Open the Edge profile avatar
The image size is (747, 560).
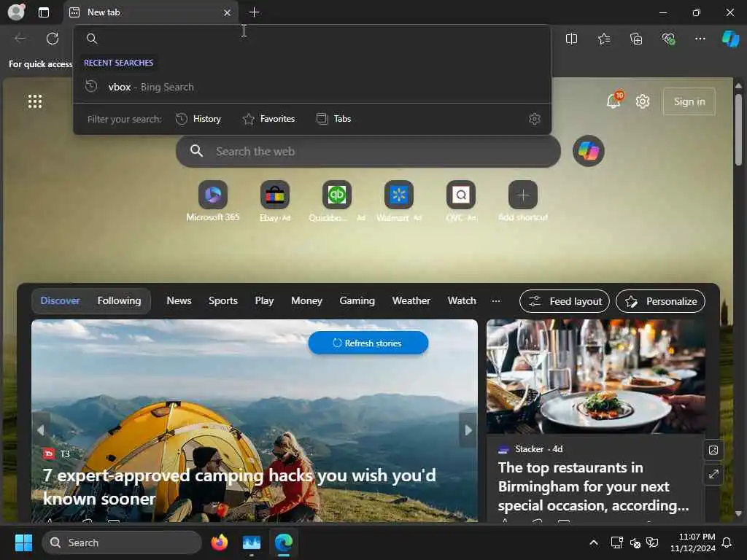pos(16,12)
